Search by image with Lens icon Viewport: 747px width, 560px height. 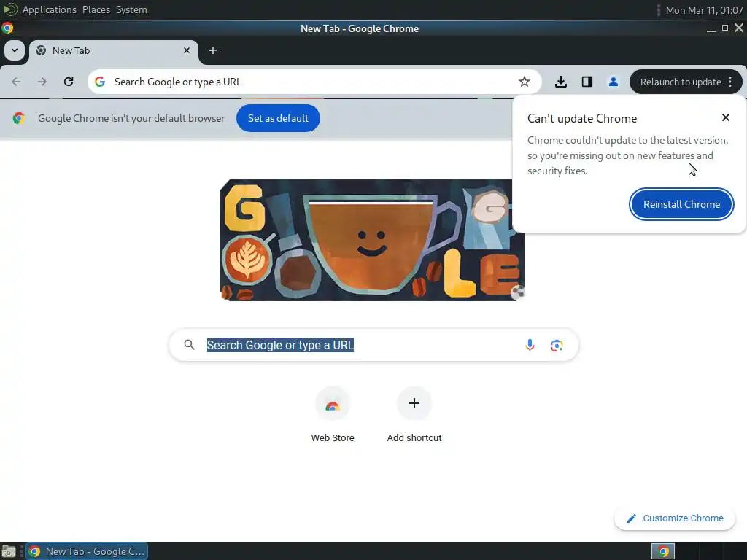557,345
